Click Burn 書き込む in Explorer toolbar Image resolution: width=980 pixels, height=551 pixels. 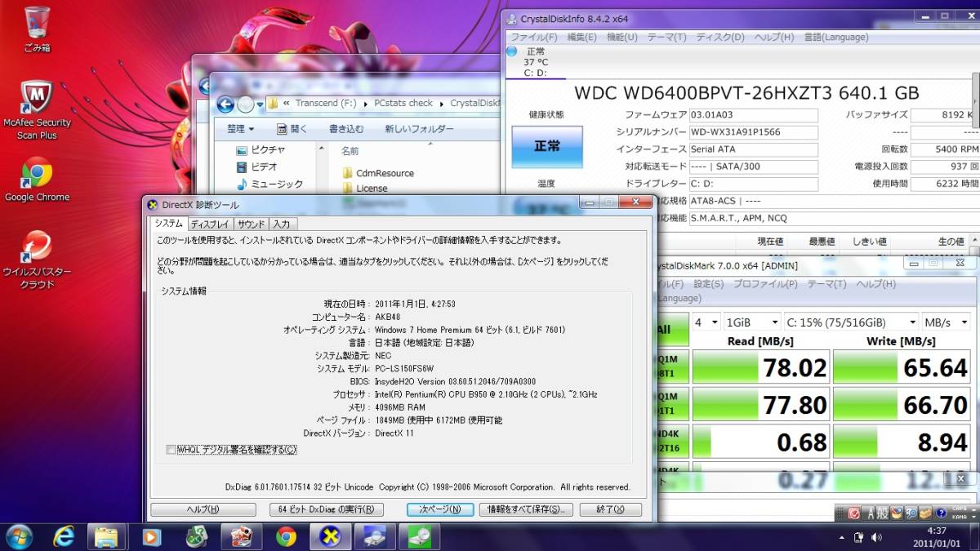(x=346, y=129)
